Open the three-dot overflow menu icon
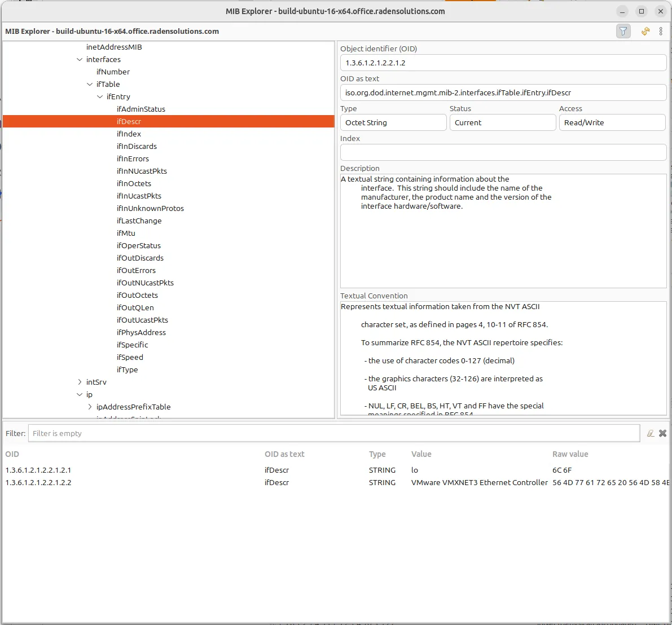This screenshot has height=625, width=672. [661, 31]
